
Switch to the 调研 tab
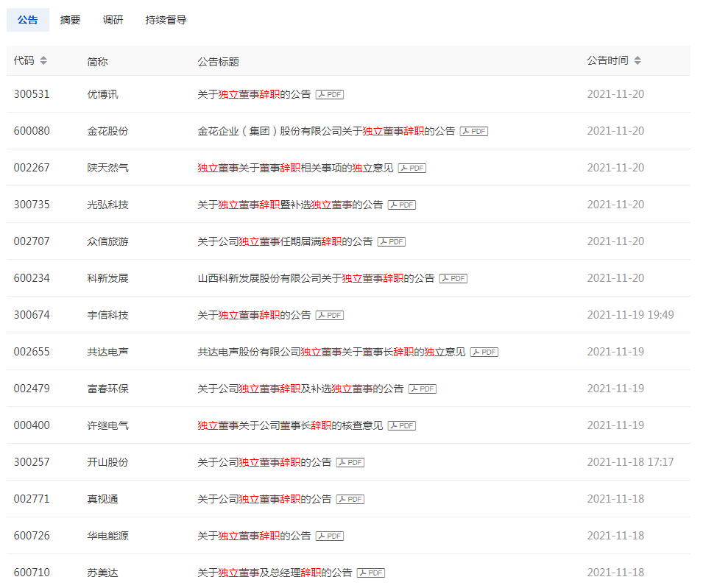click(113, 20)
